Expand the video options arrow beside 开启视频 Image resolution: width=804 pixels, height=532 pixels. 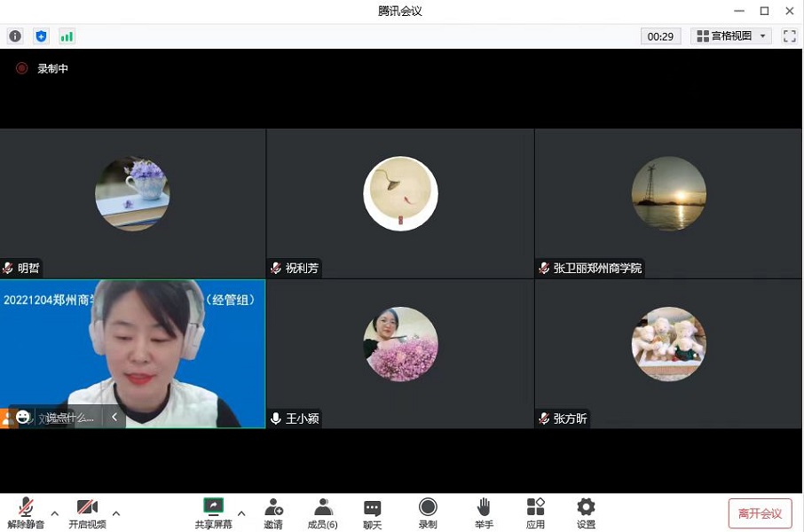116,513
